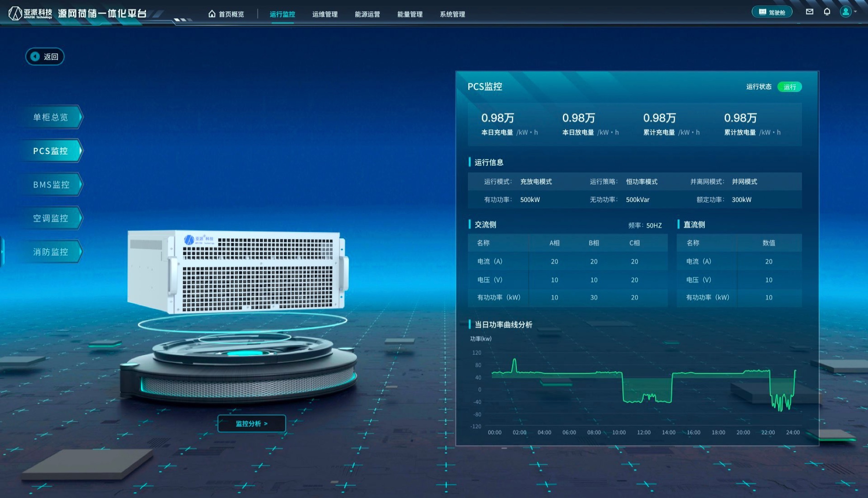Screen dimensions: 868x498
Task: Select BMS监控 in the sidebar
Action: pos(52,184)
